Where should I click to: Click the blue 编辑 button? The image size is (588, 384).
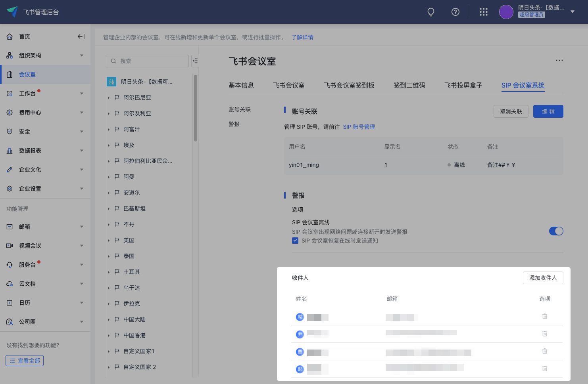pyautogui.click(x=548, y=111)
